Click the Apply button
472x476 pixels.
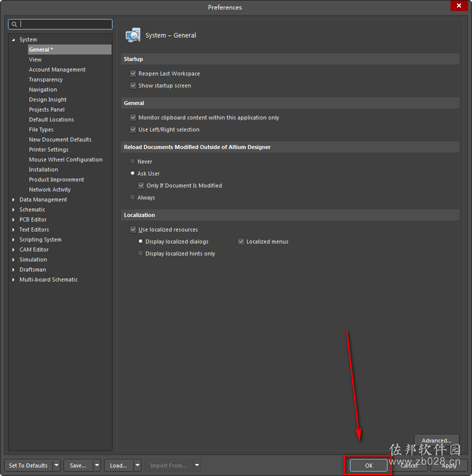click(449, 465)
